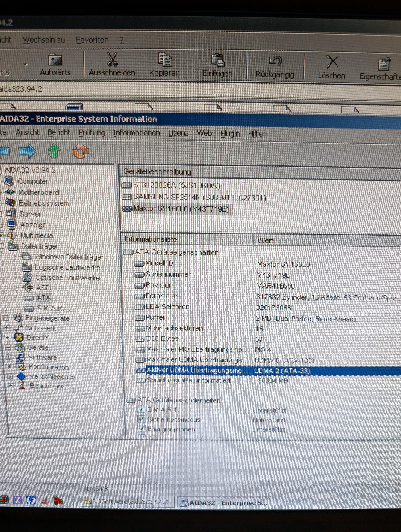Viewport: 401px width, 532px height.
Task: Click the Kopieren toolbar icon
Action: coord(165,60)
